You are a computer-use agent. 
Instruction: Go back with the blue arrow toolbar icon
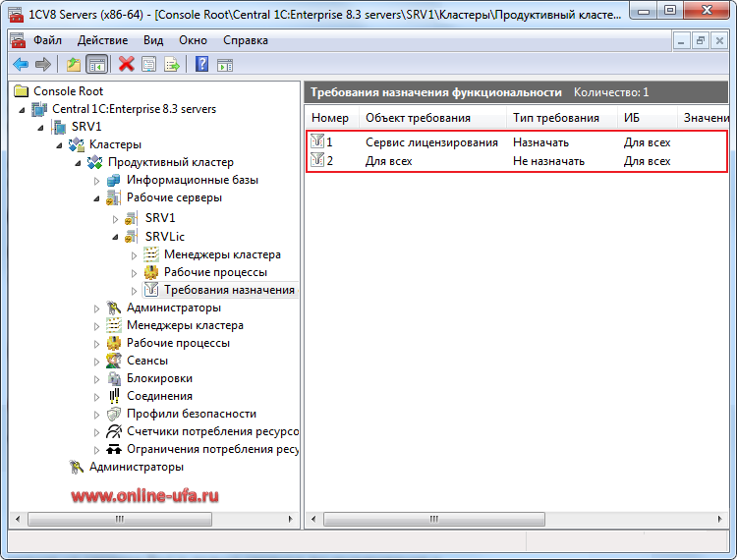tap(21, 64)
